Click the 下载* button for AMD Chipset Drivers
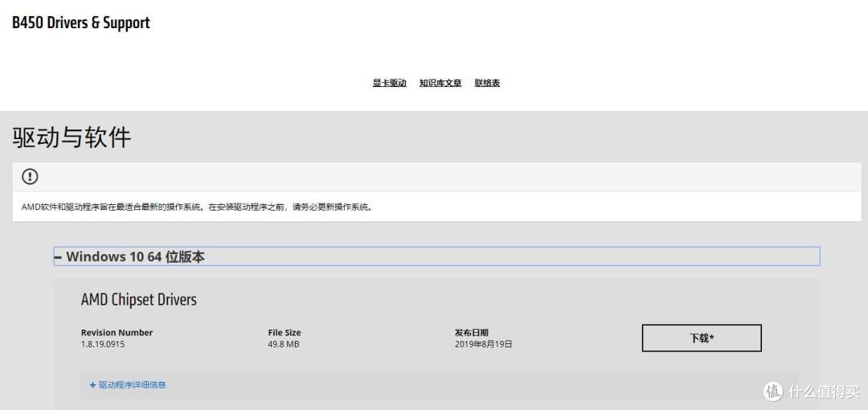Image resolution: width=868 pixels, height=410 pixels. pos(702,338)
